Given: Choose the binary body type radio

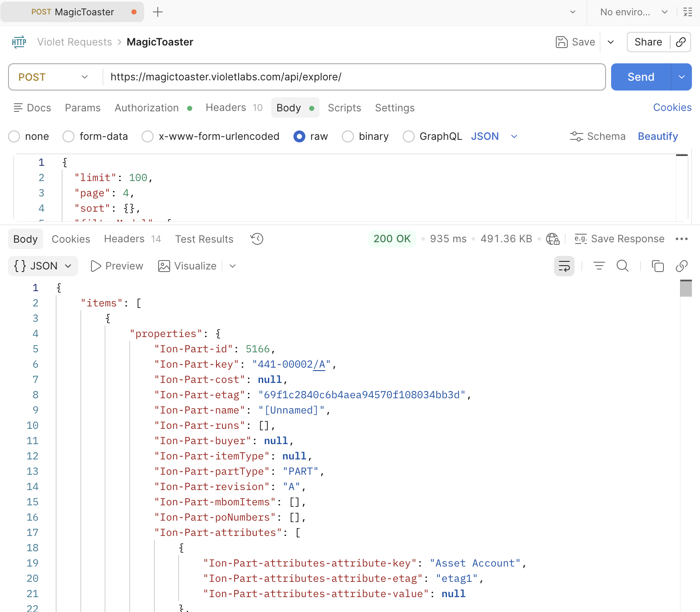Looking at the screenshot, I should pos(348,136).
